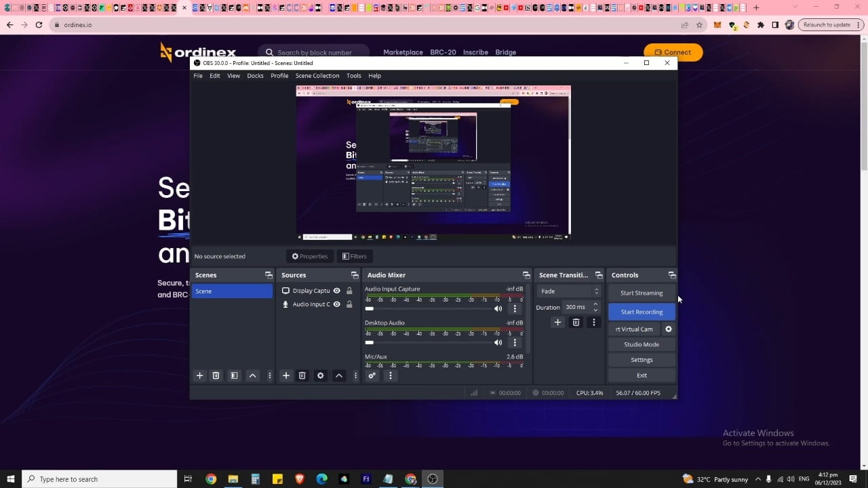Move the source up in Sources panel
Viewport: 868px width, 488px height.
[339, 375]
